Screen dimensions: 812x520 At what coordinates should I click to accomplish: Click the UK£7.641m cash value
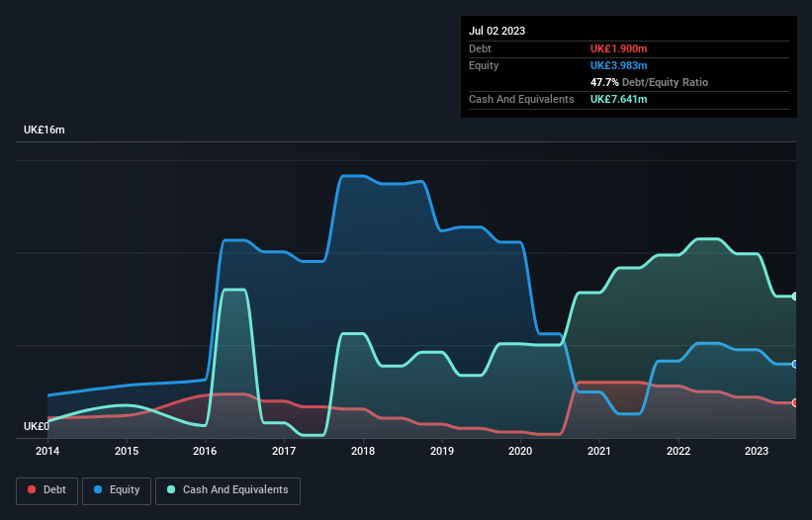(619, 99)
